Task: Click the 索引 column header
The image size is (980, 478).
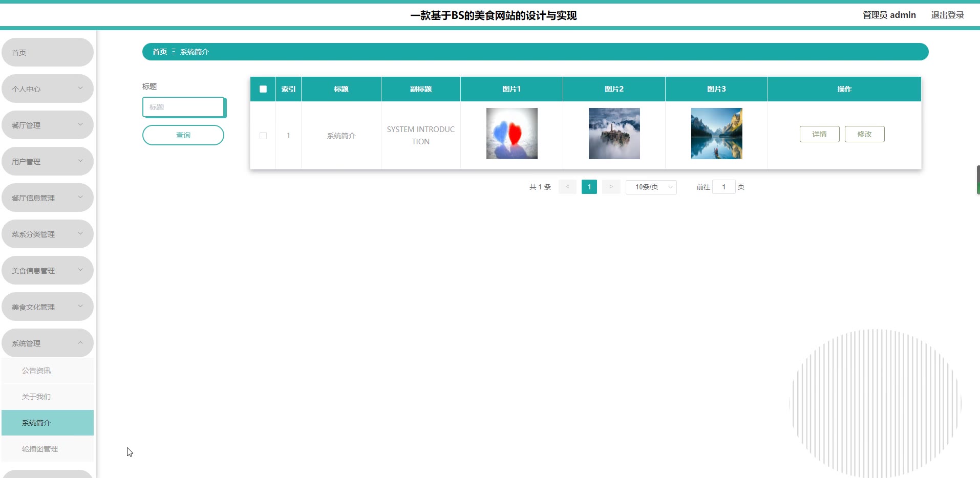Action: (x=288, y=89)
